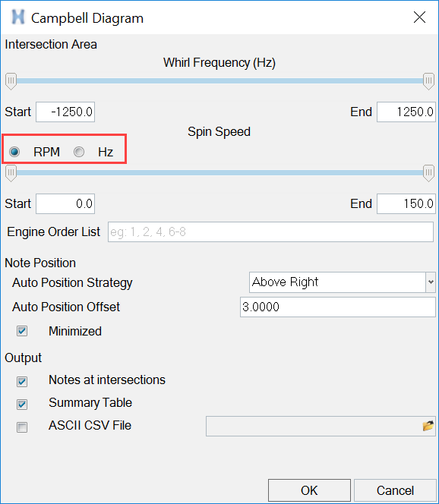The width and height of the screenshot is (439, 504).
Task: Close the Campbell Diagram dialog
Action: 419,17
